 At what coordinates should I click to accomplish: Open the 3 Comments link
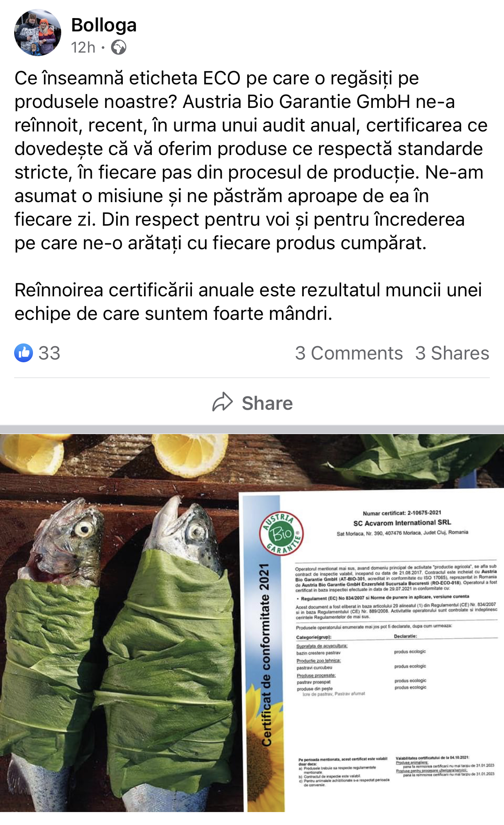349,353
